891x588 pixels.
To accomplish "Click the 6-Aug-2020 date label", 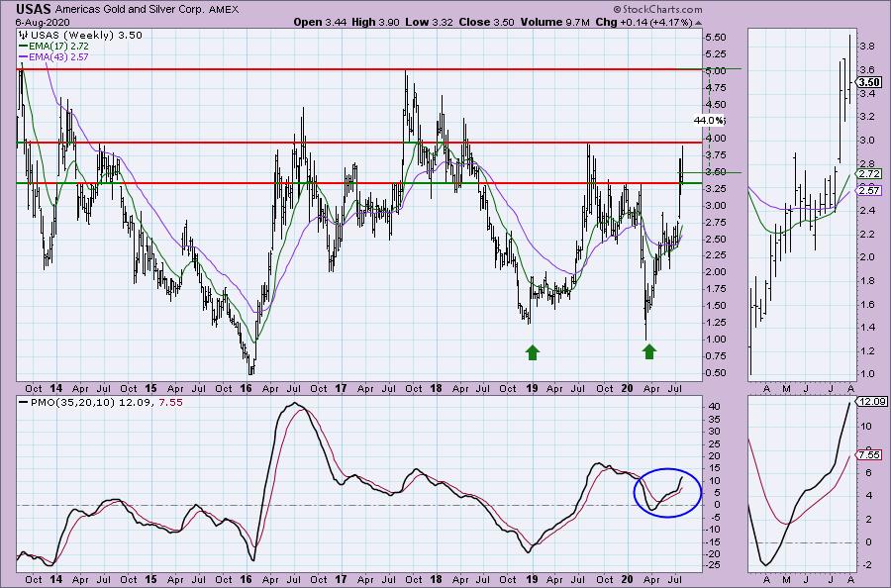I will pyautogui.click(x=43, y=22).
